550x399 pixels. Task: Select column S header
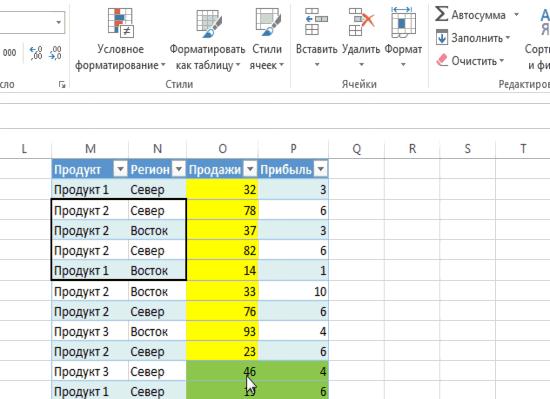[x=468, y=149]
